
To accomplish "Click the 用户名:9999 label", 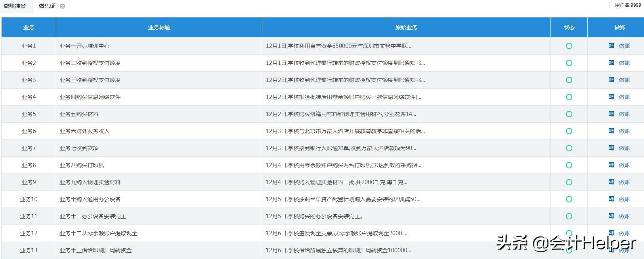I will pos(628,5).
